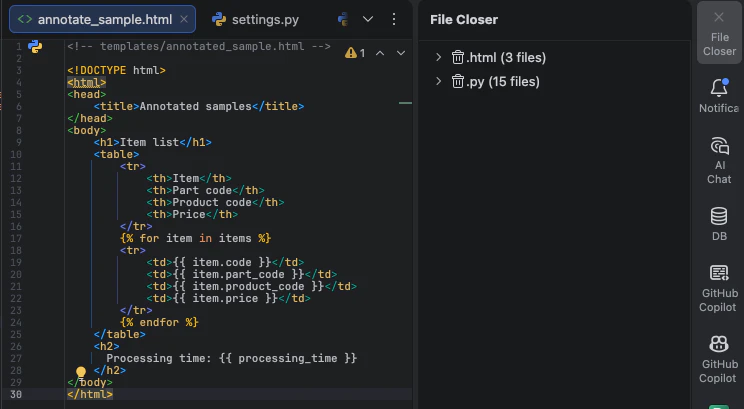Go to previous highlighted problem arrow

point(380,53)
